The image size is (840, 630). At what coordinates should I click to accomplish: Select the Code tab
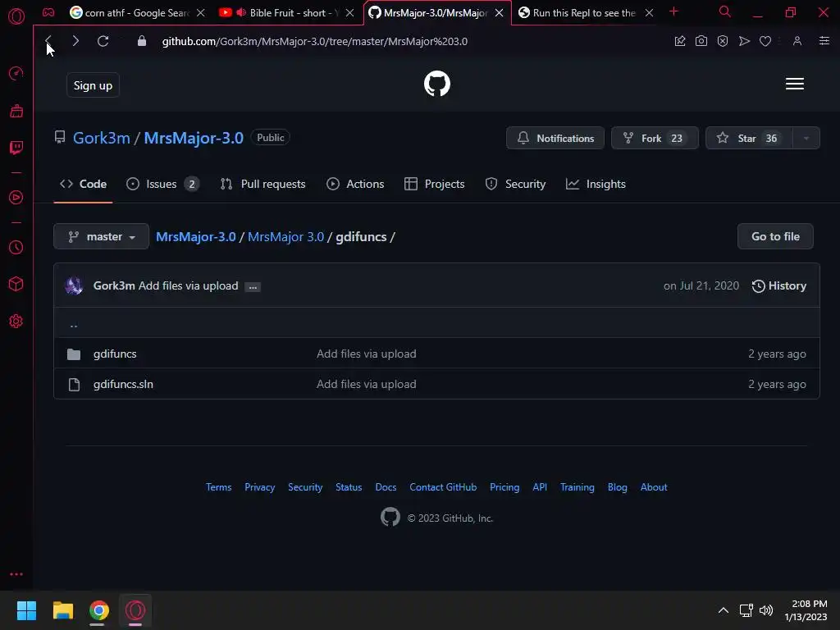pos(83,184)
